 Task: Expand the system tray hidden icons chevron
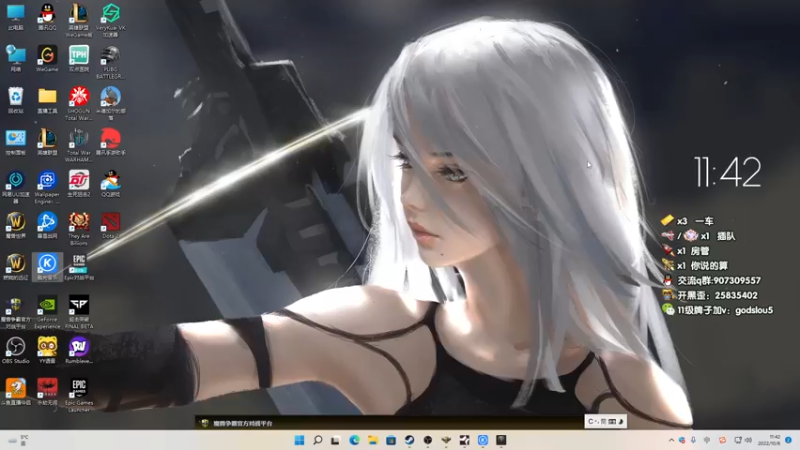pyautogui.click(x=671, y=440)
